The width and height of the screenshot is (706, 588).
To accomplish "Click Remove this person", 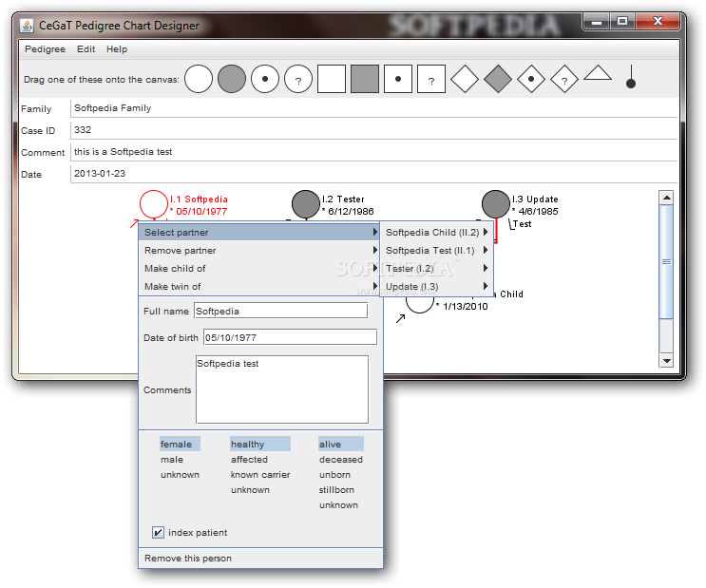I will point(260,559).
